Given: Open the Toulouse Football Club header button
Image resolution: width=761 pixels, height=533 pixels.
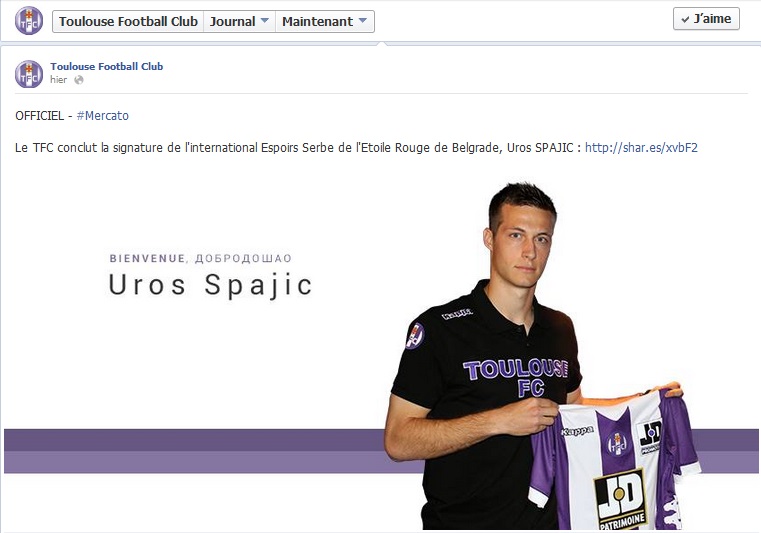Looking at the screenshot, I should (128, 21).
